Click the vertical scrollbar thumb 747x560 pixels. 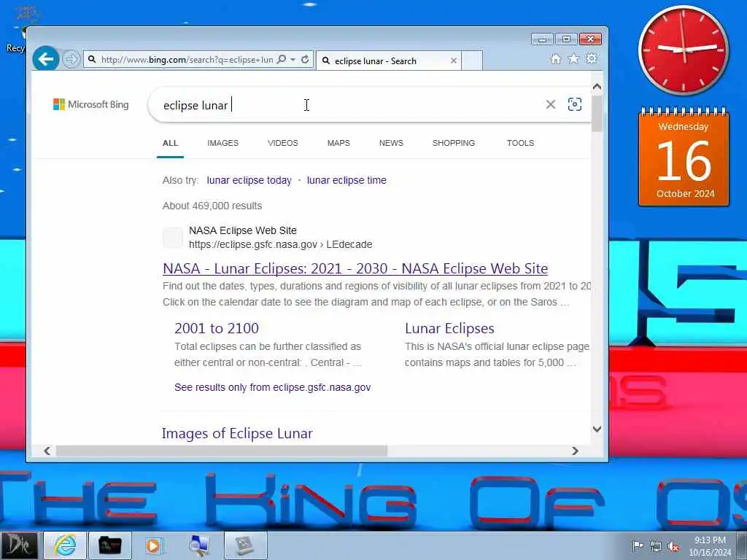point(597,114)
